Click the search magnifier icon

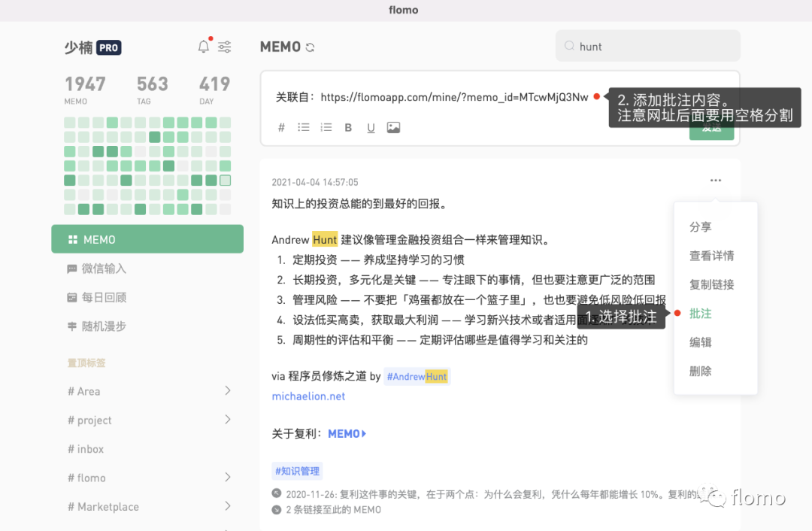[569, 46]
